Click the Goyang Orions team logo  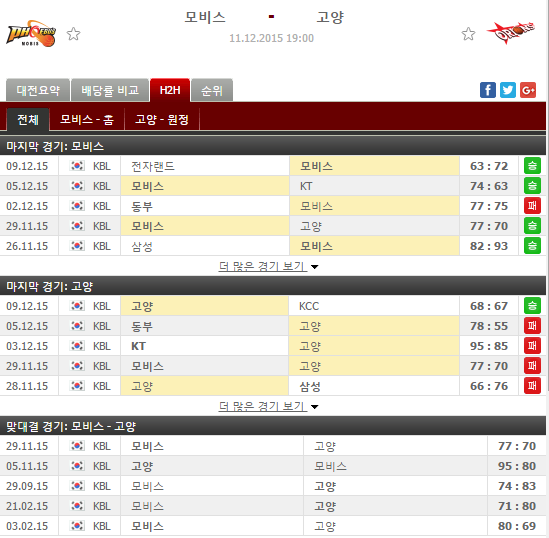tap(511, 33)
